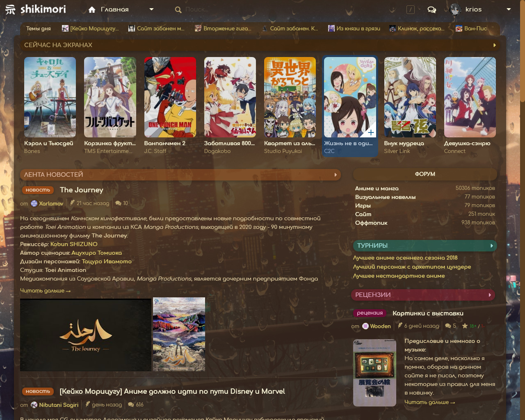Open Аниме и манга forum section
Viewport: 525px width, 420px height.
377,188
